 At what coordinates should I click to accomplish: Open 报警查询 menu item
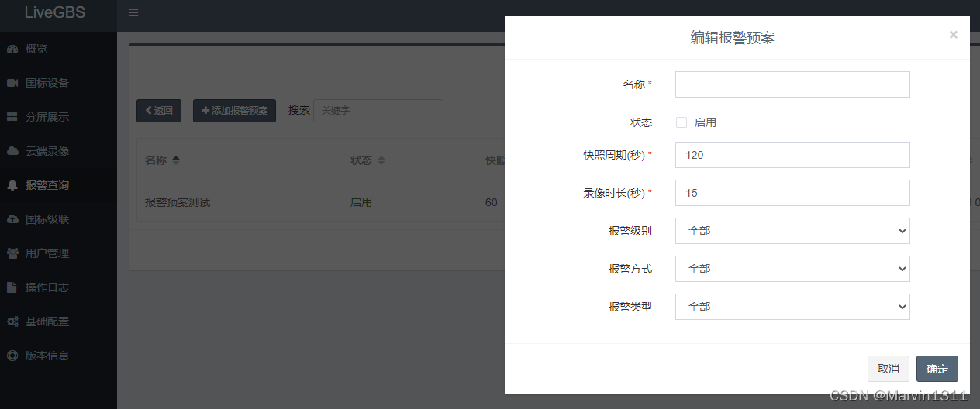[x=58, y=185]
